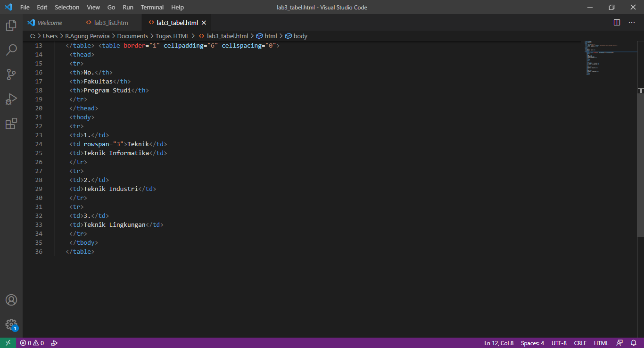Open Source Control view
The height and width of the screenshot is (348, 644).
tap(11, 74)
